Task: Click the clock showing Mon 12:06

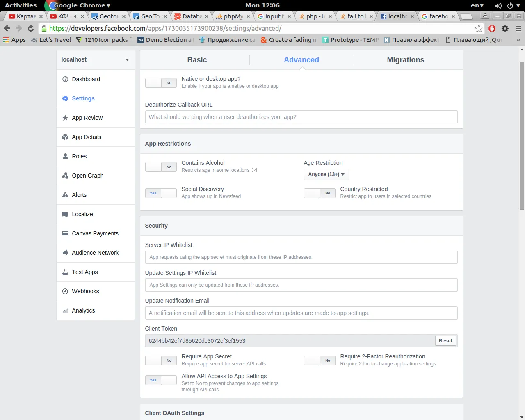Action: [x=262, y=5]
